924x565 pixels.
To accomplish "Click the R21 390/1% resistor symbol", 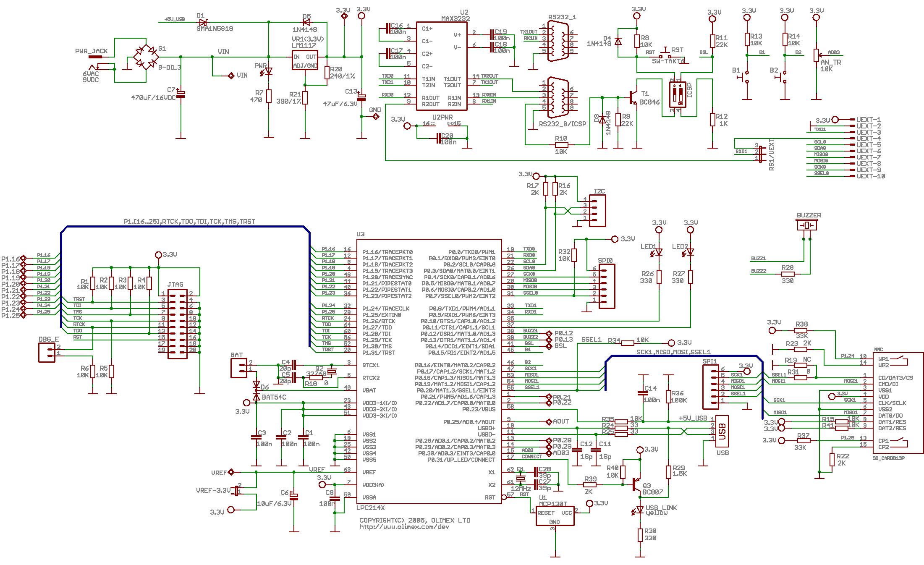I will (x=305, y=97).
